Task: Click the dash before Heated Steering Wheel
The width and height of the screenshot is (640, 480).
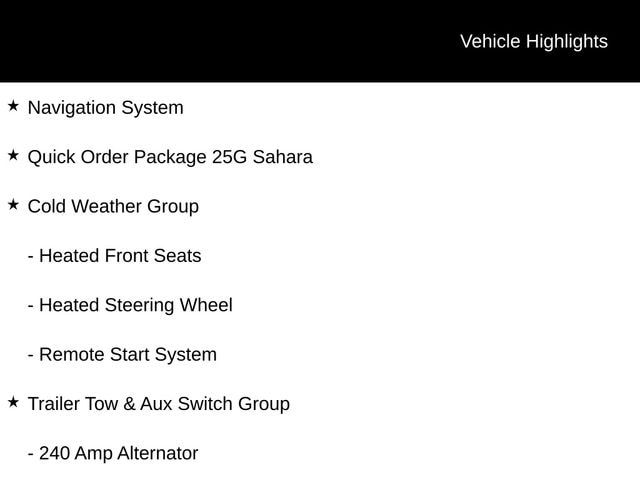Action: pos(31,306)
